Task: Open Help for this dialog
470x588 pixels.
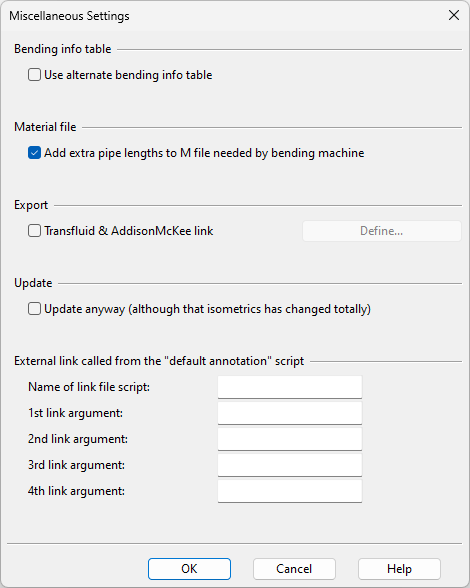Action: (399, 569)
